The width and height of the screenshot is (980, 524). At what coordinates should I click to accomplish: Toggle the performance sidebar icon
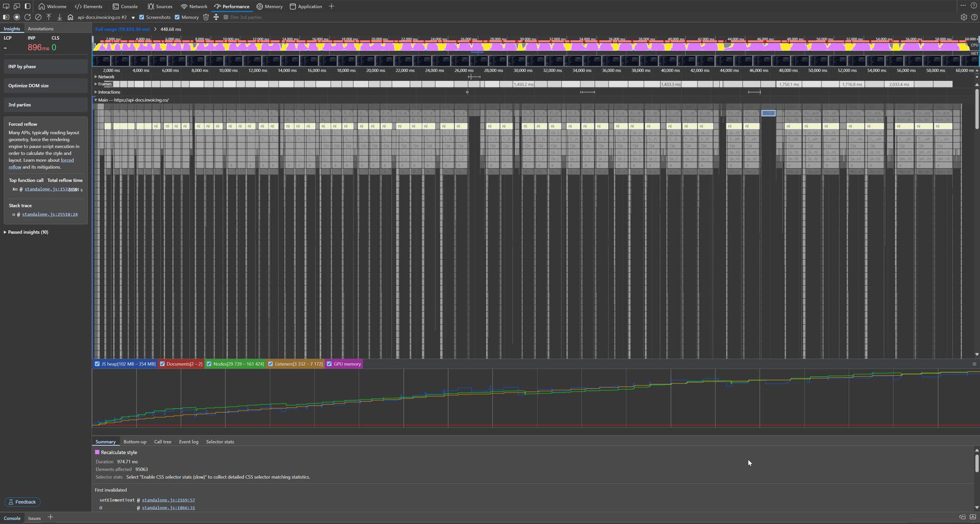(6, 17)
